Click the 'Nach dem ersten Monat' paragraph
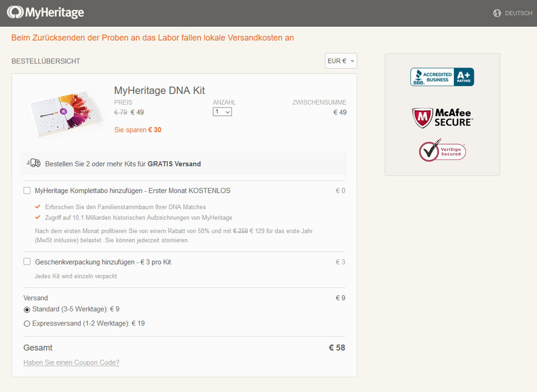537x392 pixels. pyautogui.click(x=173, y=236)
